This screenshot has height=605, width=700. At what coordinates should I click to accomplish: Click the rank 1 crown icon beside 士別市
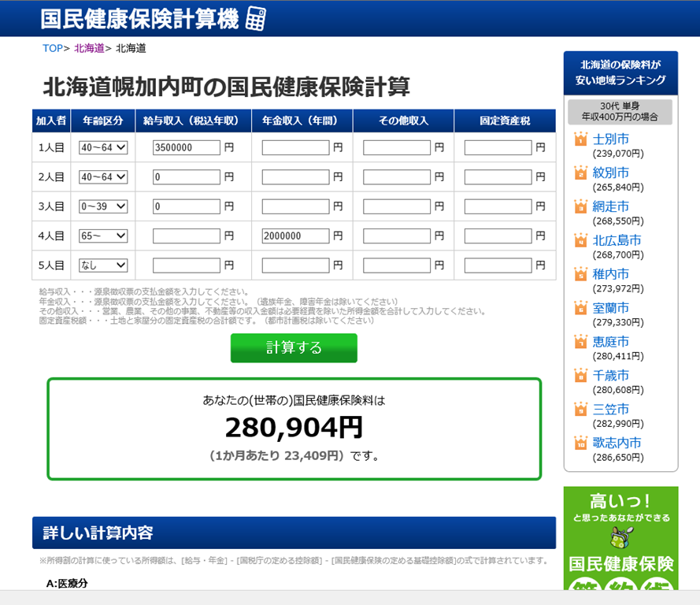click(x=581, y=140)
